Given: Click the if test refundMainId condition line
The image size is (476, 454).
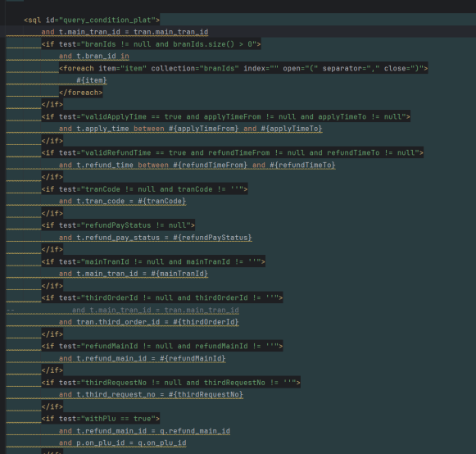Looking at the screenshot, I should [162, 346].
